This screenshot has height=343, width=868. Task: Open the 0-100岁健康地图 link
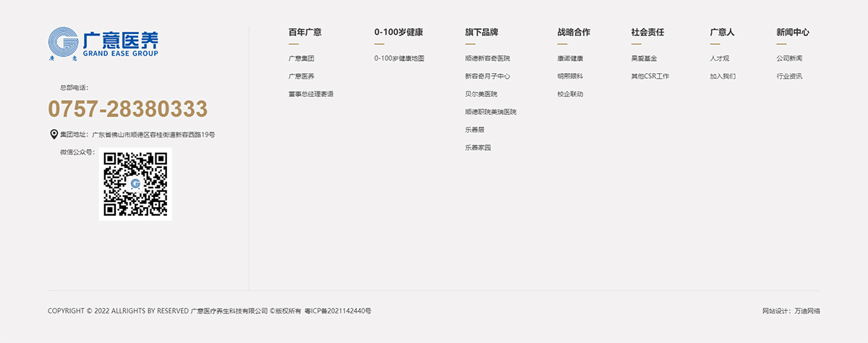399,59
